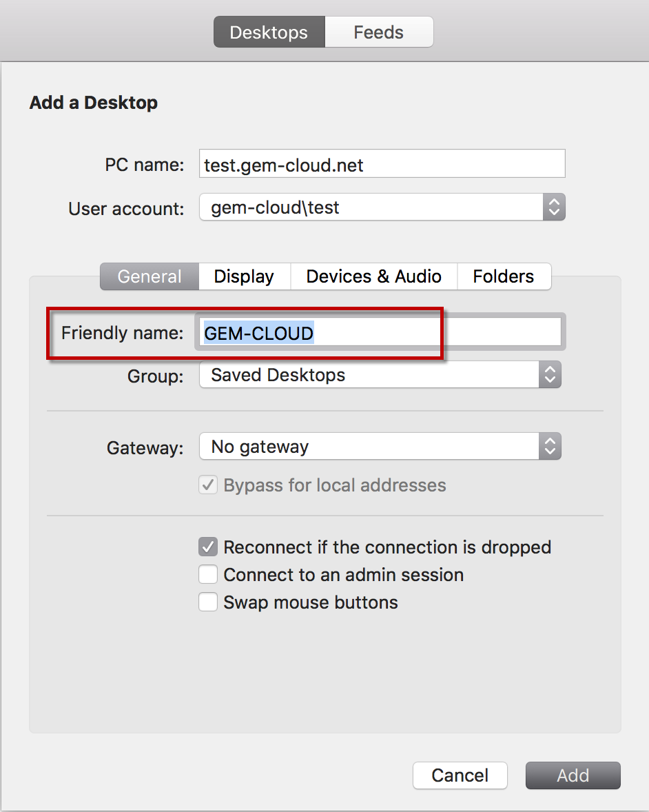The height and width of the screenshot is (812, 649).
Task: Open the User account dropdown
Action: tap(382, 207)
